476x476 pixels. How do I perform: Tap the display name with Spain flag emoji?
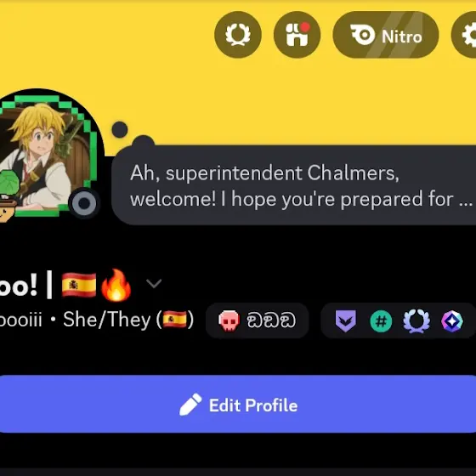coord(65,286)
